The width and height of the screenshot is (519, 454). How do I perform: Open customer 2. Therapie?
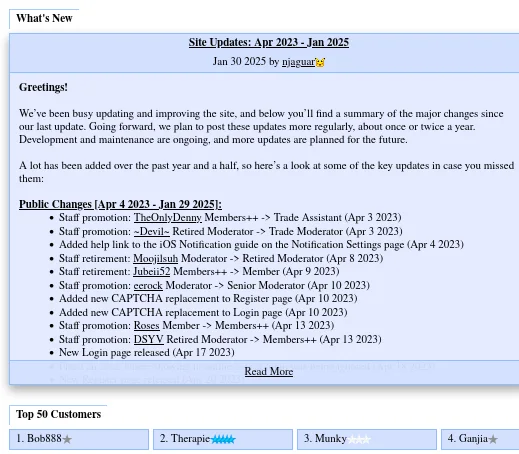click(223, 439)
